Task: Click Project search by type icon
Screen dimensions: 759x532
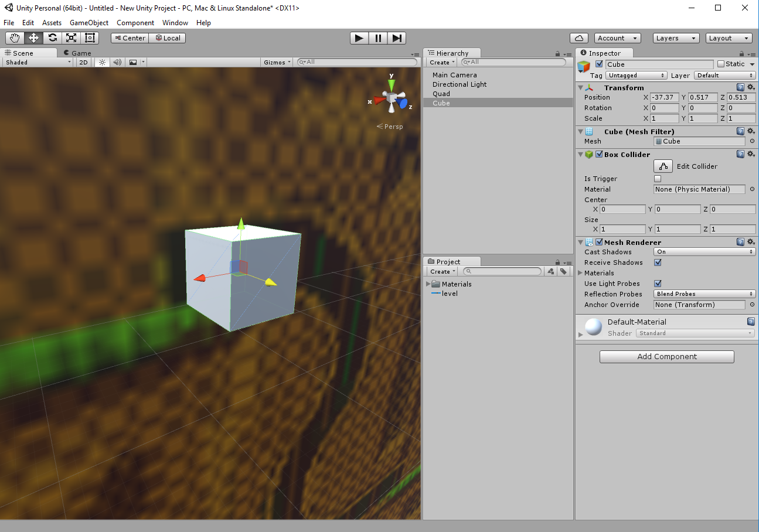Action: pyautogui.click(x=551, y=271)
